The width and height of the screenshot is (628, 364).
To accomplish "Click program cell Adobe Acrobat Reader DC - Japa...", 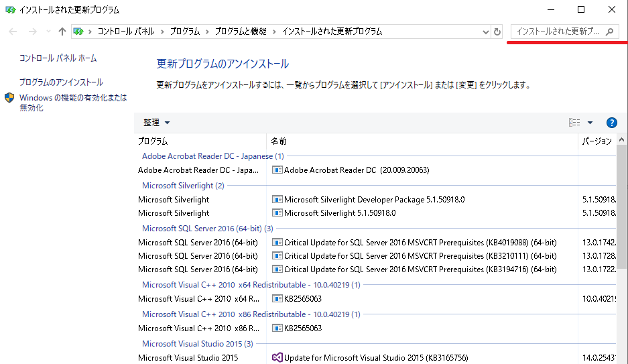I will (x=198, y=170).
